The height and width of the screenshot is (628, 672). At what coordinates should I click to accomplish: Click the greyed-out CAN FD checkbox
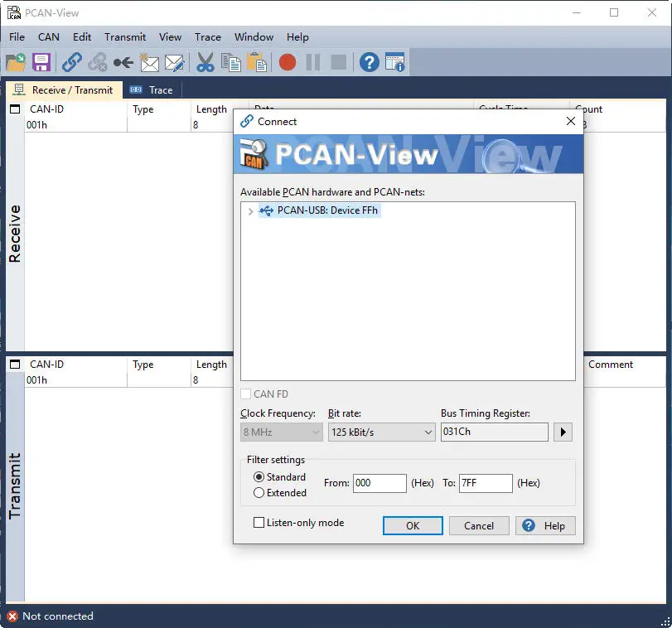point(246,394)
